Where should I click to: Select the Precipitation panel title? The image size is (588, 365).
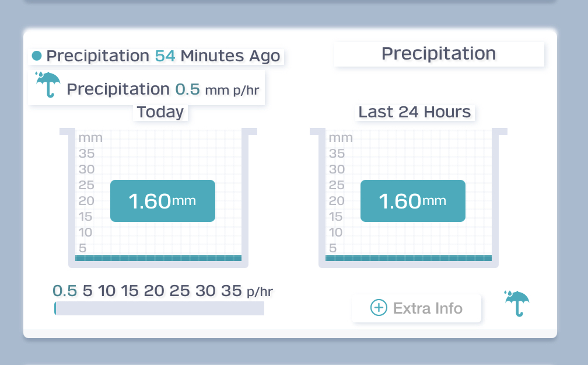click(439, 54)
